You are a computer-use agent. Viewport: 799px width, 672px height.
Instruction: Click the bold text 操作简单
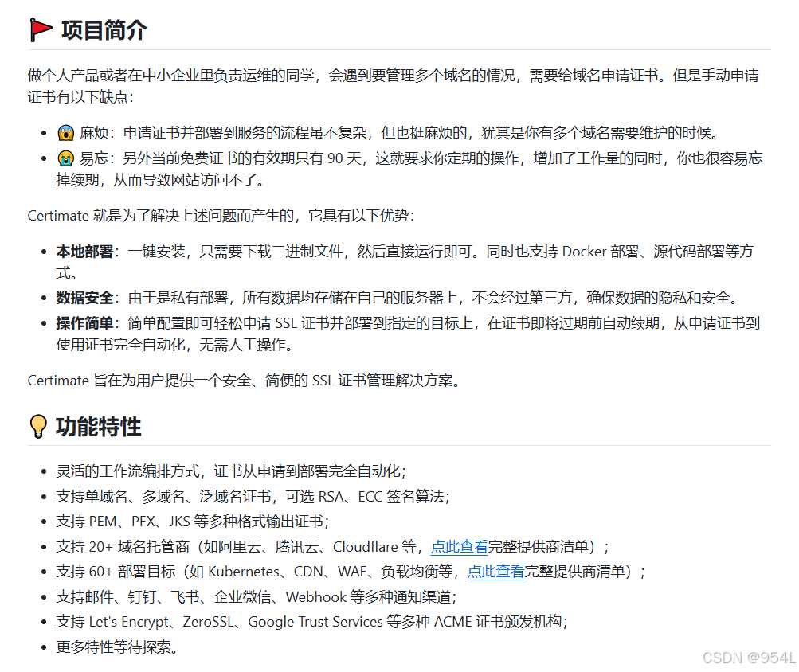[84, 323]
